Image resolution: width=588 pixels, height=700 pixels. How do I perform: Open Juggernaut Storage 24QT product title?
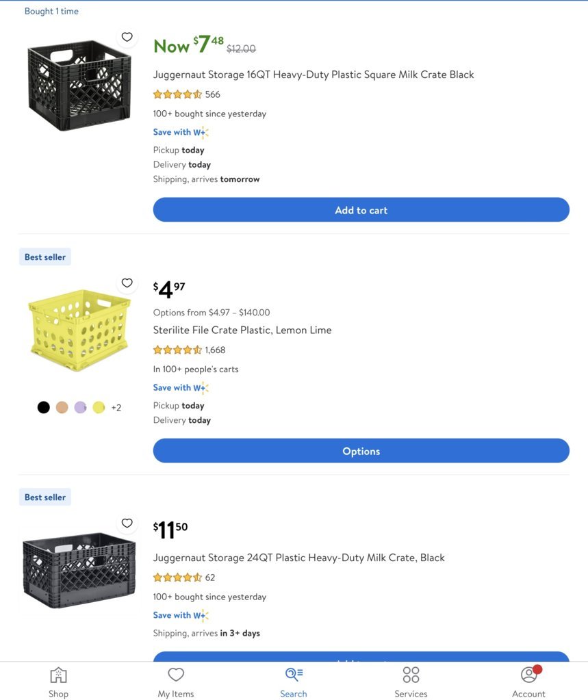pos(298,558)
